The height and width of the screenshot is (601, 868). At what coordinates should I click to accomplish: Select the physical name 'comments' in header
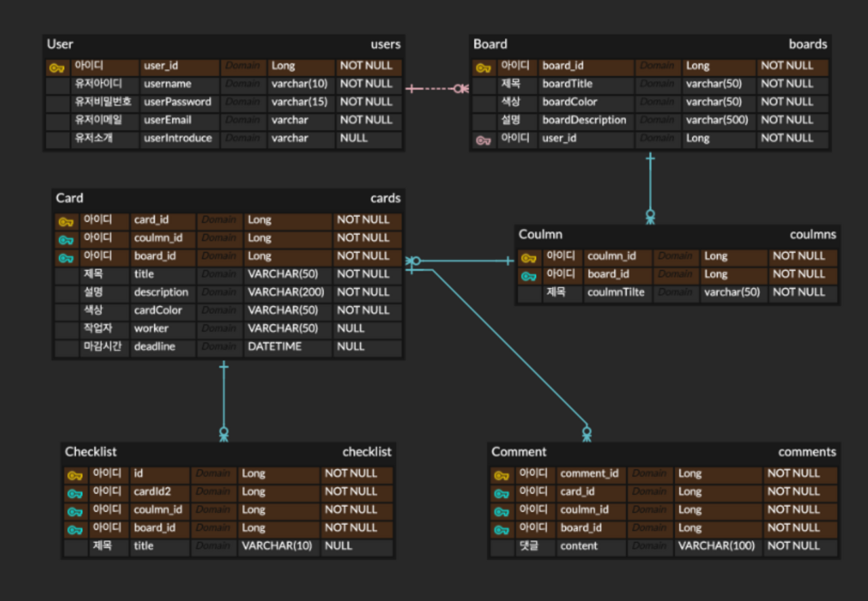pyautogui.click(x=807, y=452)
